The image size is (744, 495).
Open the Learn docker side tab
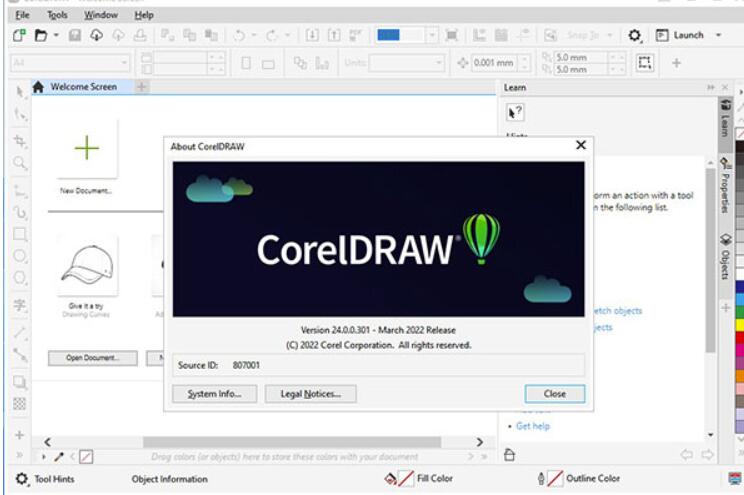point(725,119)
